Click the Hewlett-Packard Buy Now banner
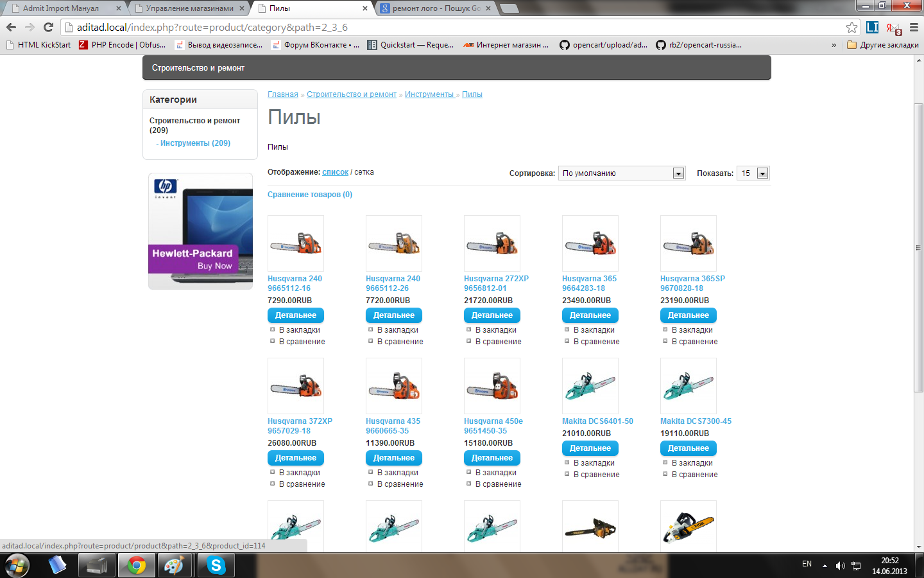Image resolution: width=924 pixels, height=578 pixels. click(x=200, y=231)
